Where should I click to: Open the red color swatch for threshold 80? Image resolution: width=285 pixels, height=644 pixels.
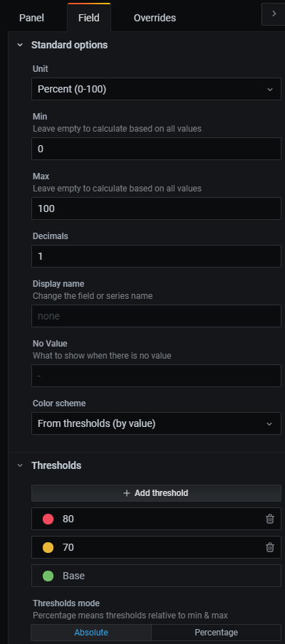(x=48, y=519)
